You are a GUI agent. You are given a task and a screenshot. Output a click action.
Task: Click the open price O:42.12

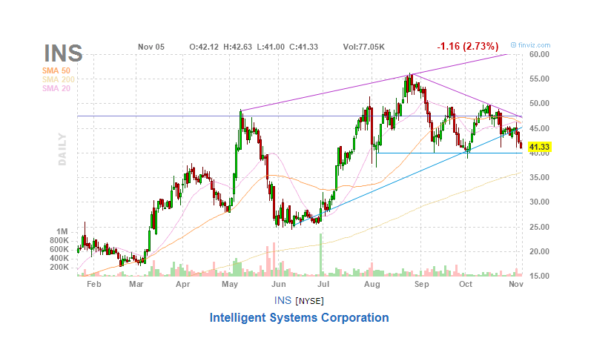204,47
